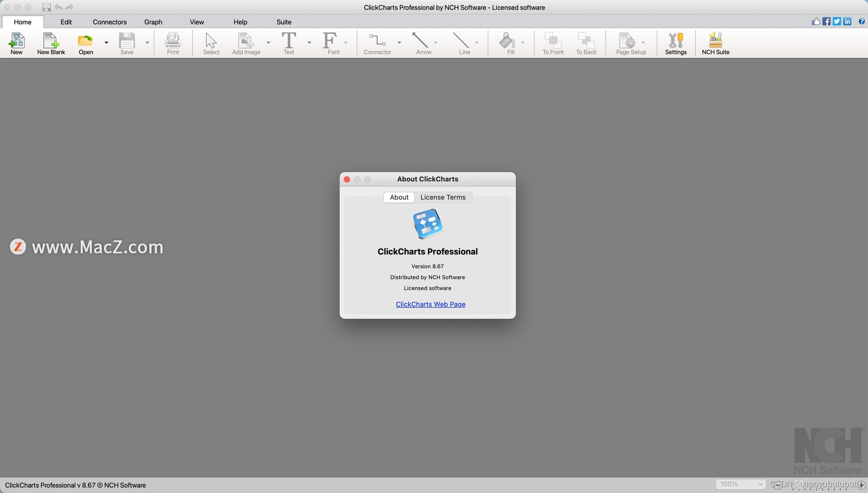Image resolution: width=868 pixels, height=493 pixels.
Task: Switch to the Home ribbon tab
Action: (23, 22)
